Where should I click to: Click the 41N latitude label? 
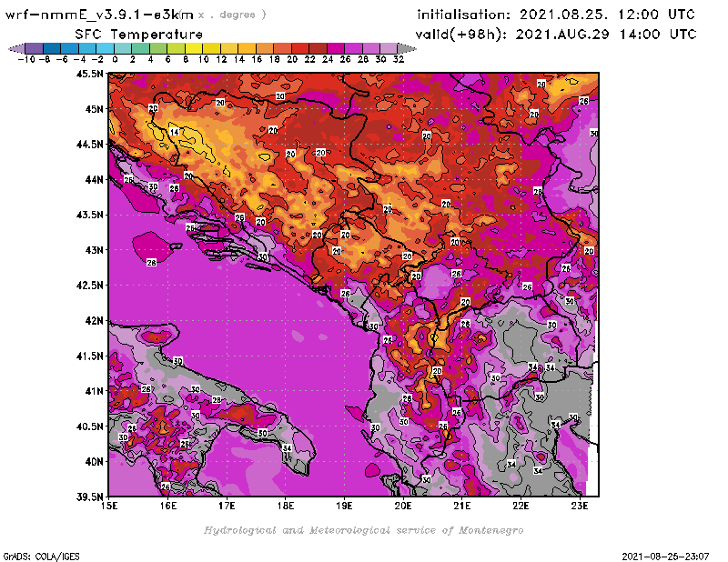tap(94, 391)
